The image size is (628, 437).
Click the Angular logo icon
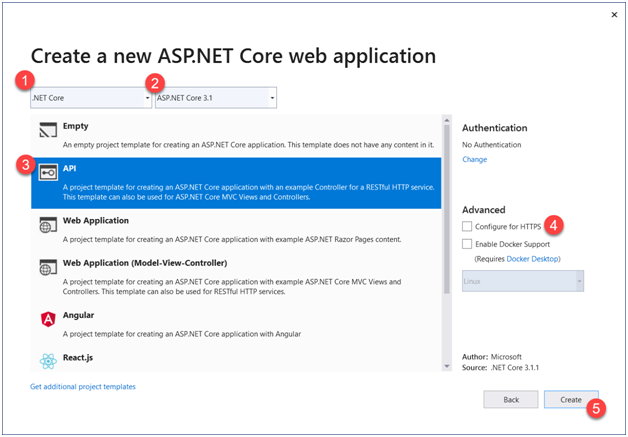click(x=47, y=320)
